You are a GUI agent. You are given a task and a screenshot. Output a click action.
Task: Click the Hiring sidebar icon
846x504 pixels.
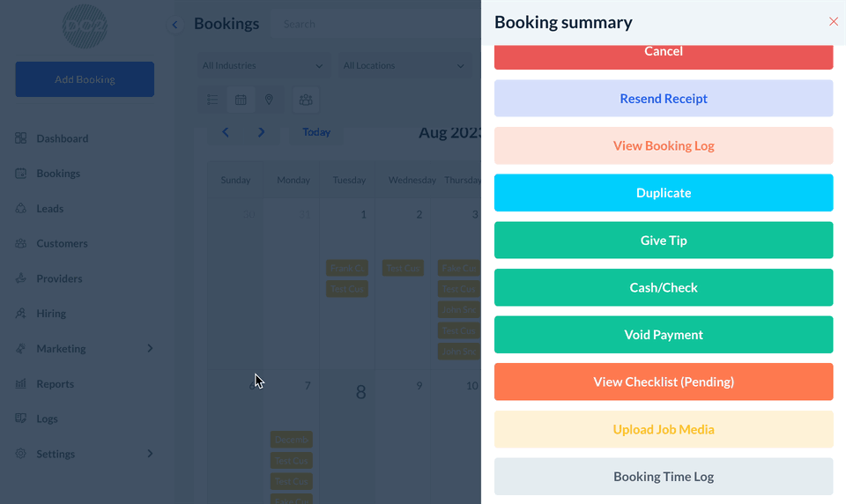(x=20, y=314)
